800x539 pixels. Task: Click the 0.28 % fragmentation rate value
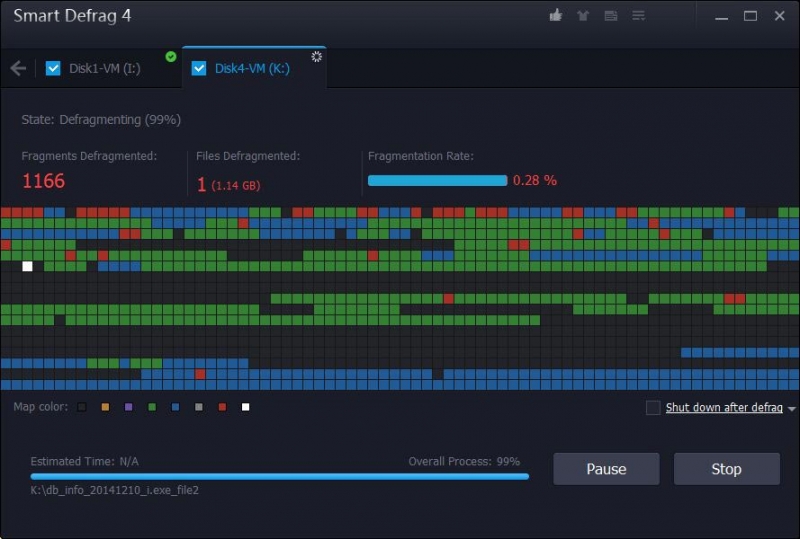[535, 180]
